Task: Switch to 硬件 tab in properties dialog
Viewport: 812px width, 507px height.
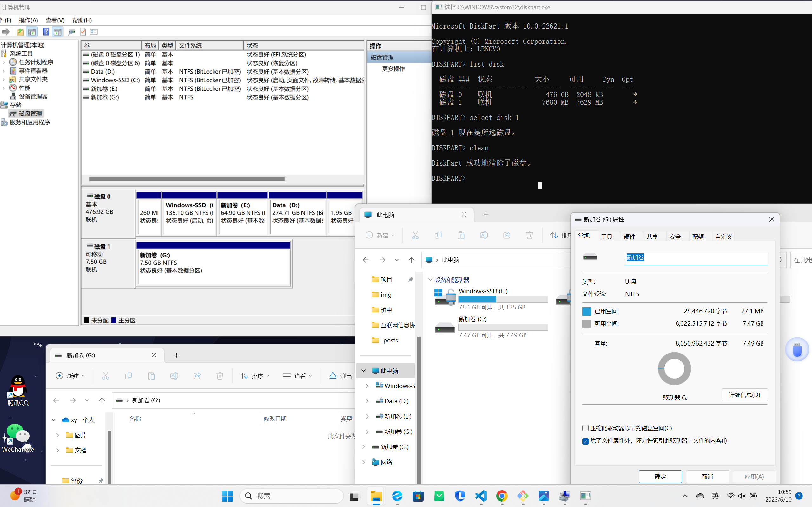Action: 629,237
